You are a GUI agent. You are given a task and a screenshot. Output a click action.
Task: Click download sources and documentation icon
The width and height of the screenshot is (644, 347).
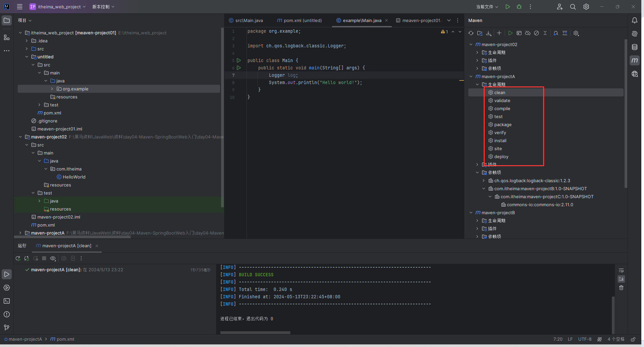[x=489, y=33]
